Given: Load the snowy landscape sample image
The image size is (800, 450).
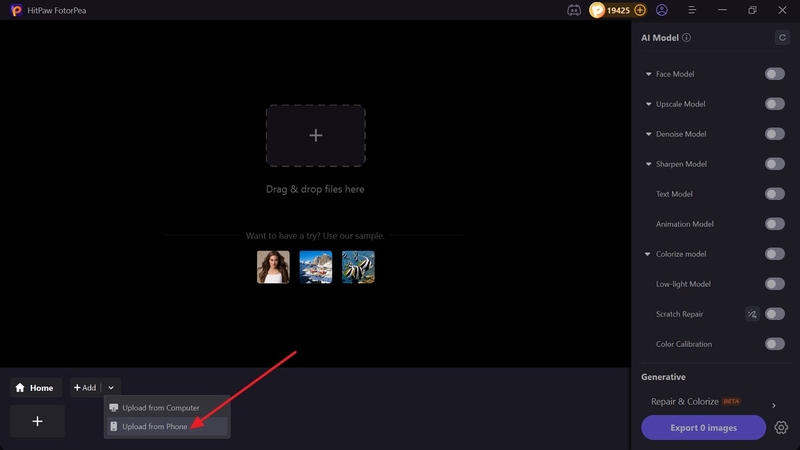Looking at the screenshot, I should click(316, 267).
